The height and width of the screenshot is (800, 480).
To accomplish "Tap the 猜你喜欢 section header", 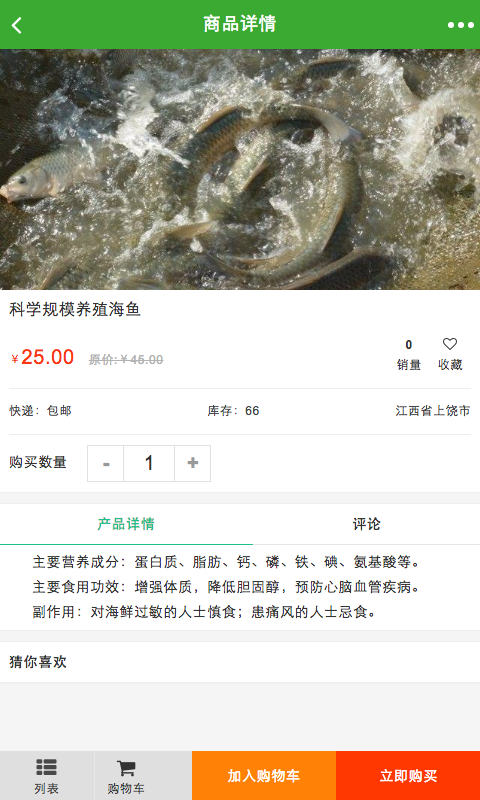I will tap(38, 662).
